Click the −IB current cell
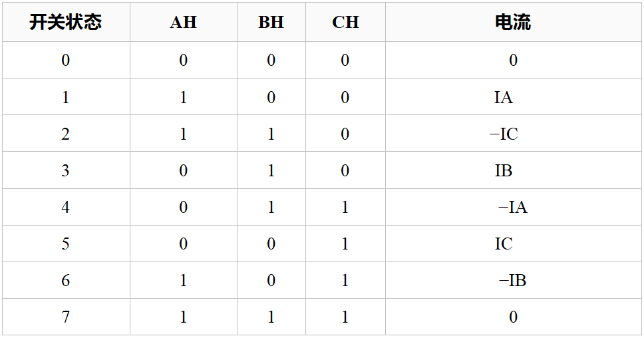The width and height of the screenshot is (644, 338). tap(512, 280)
